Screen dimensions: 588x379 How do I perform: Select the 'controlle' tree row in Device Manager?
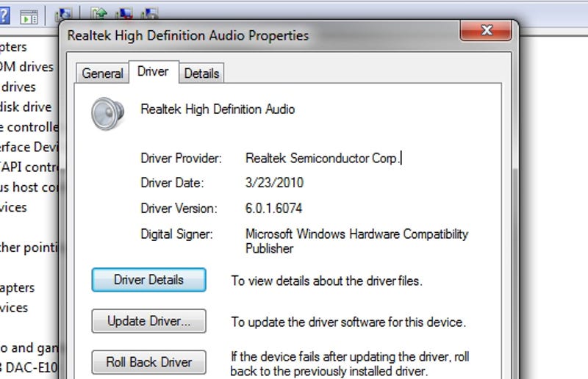coord(29,127)
